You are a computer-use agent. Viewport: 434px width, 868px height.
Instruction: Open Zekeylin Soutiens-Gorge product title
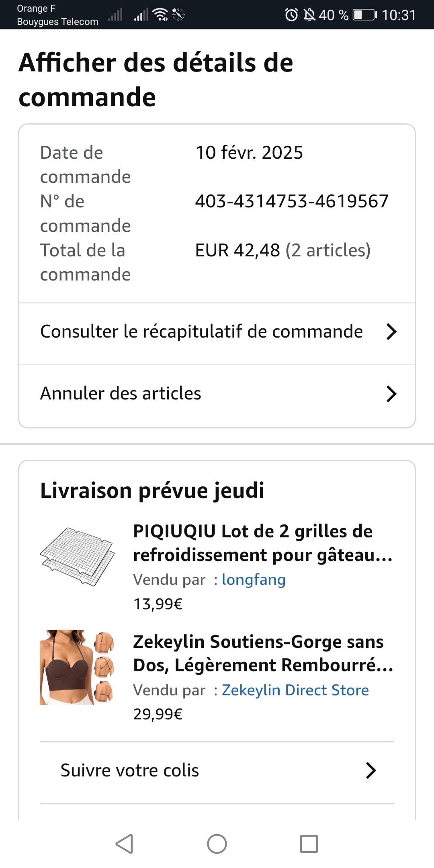coord(262,653)
